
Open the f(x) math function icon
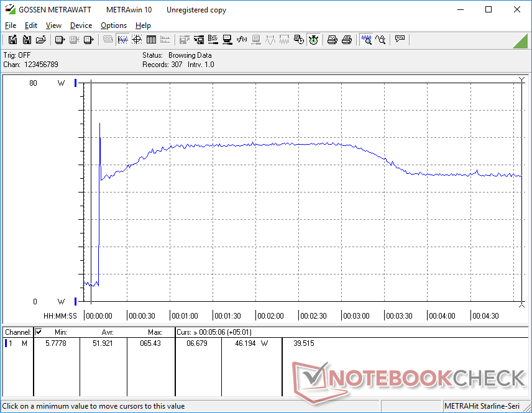click(x=242, y=40)
